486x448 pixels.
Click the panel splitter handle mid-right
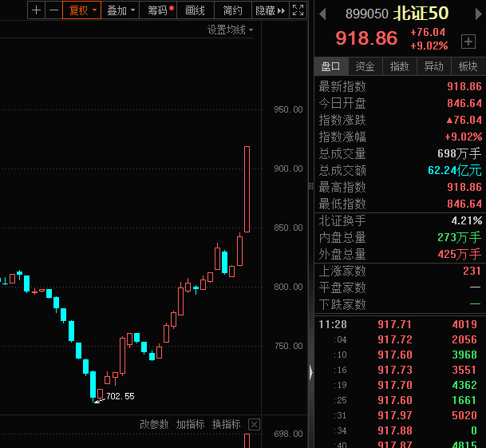tap(310, 186)
